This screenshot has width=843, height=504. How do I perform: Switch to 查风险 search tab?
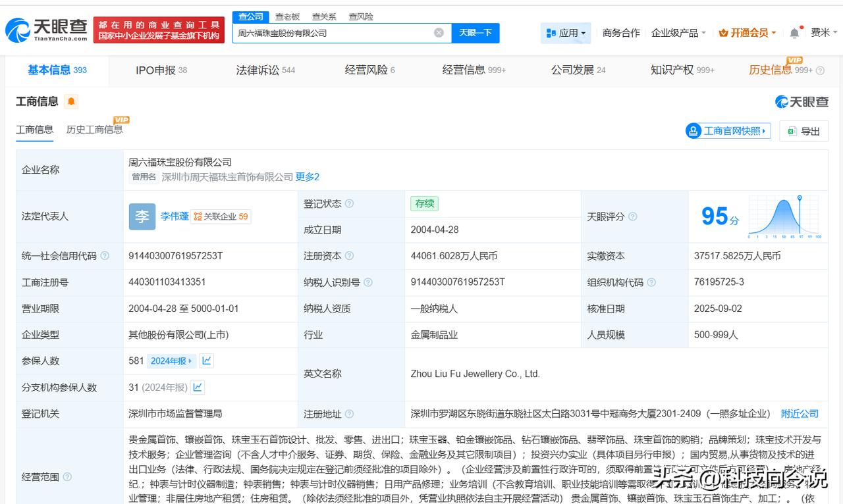tap(361, 16)
